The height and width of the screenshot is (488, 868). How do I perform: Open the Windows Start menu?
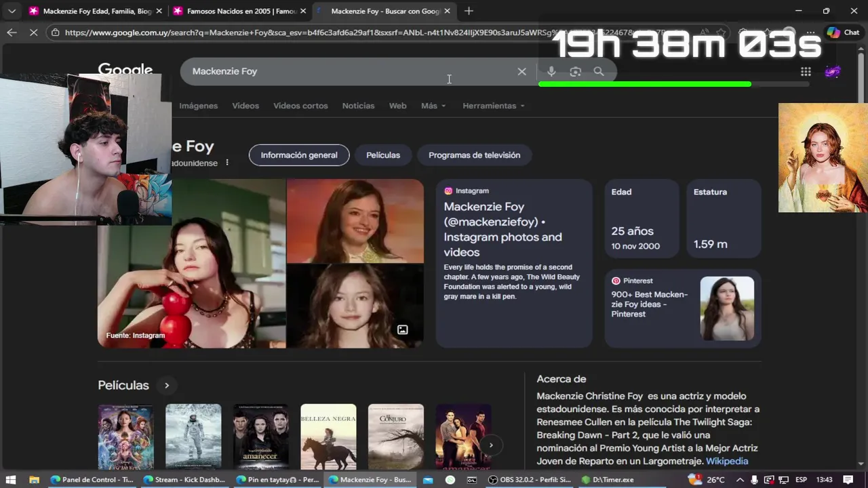tap(11, 480)
